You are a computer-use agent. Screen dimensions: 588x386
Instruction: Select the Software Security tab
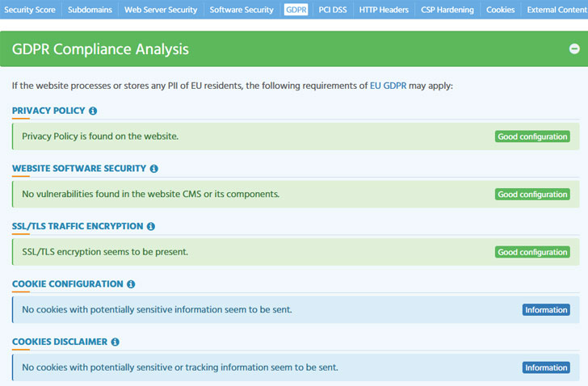[x=241, y=10]
